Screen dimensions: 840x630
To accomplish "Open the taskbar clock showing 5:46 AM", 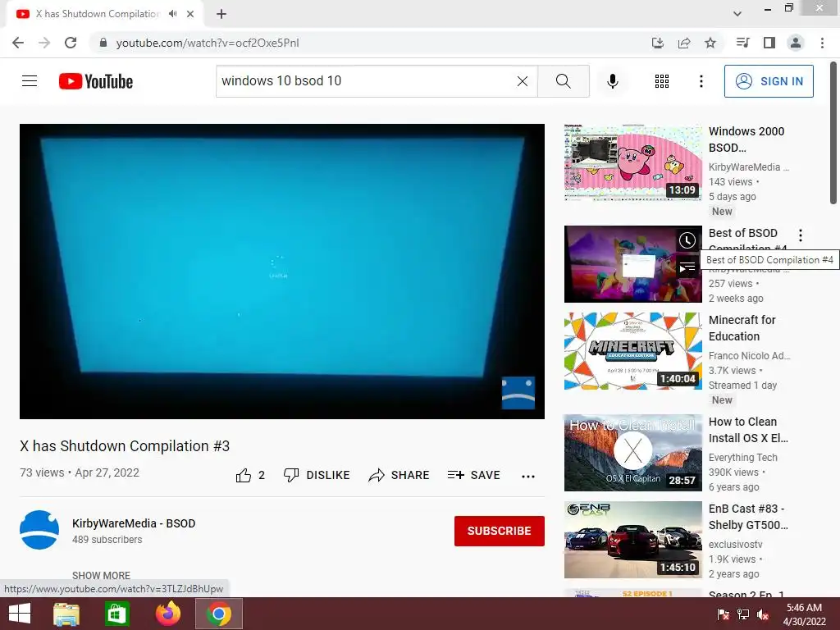I will [804, 614].
